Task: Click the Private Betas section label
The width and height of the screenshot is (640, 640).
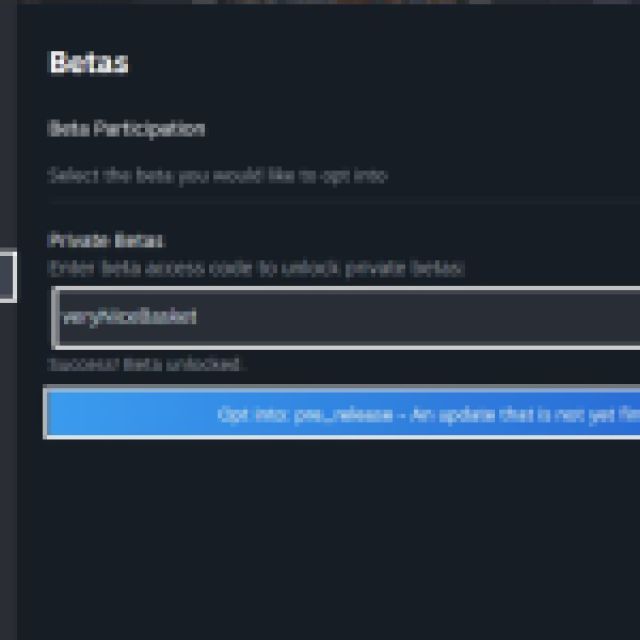Action: point(107,241)
